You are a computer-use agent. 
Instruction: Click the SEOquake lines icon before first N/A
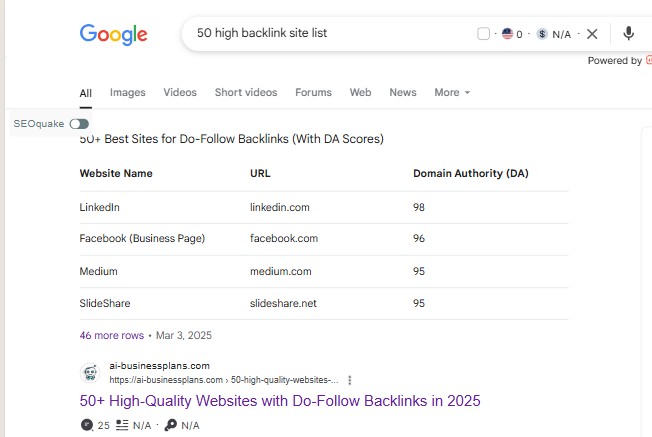coord(122,425)
